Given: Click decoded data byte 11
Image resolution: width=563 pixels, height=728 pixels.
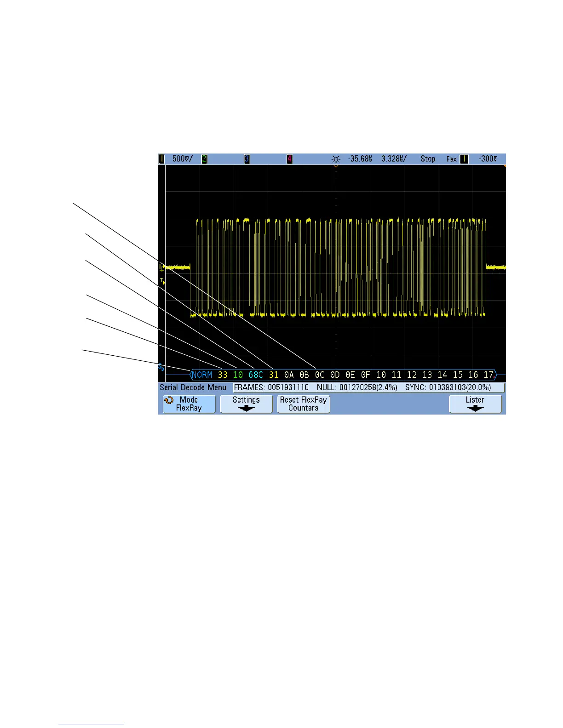Looking at the screenshot, I should 396,375.
